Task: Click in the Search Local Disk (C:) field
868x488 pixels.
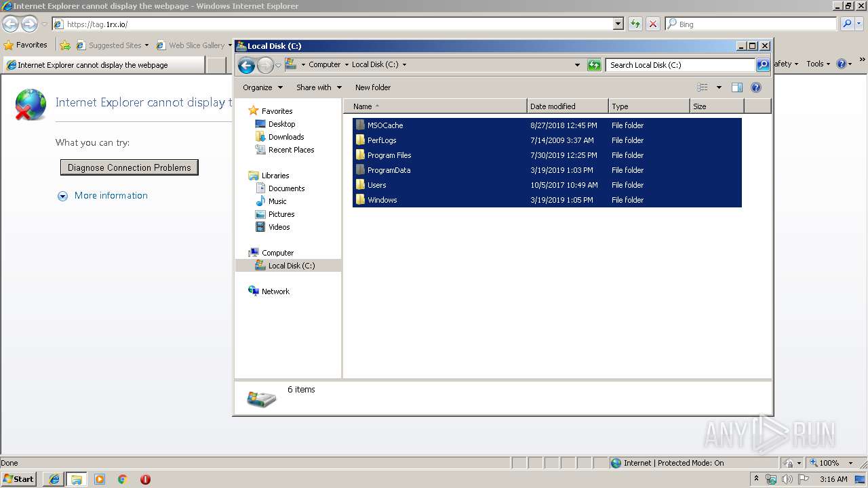Action: (680, 65)
